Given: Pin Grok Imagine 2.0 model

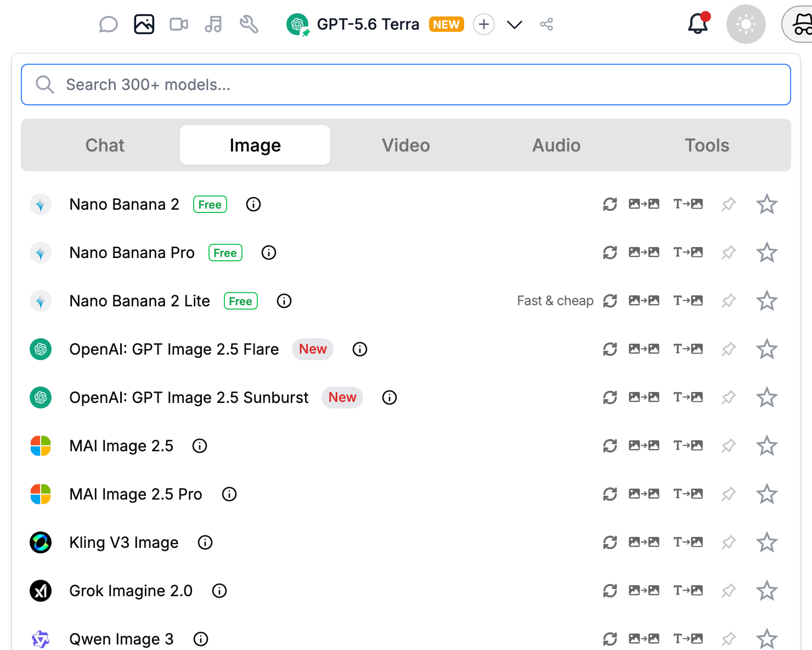Looking at the screenshot, I should 729,591.
